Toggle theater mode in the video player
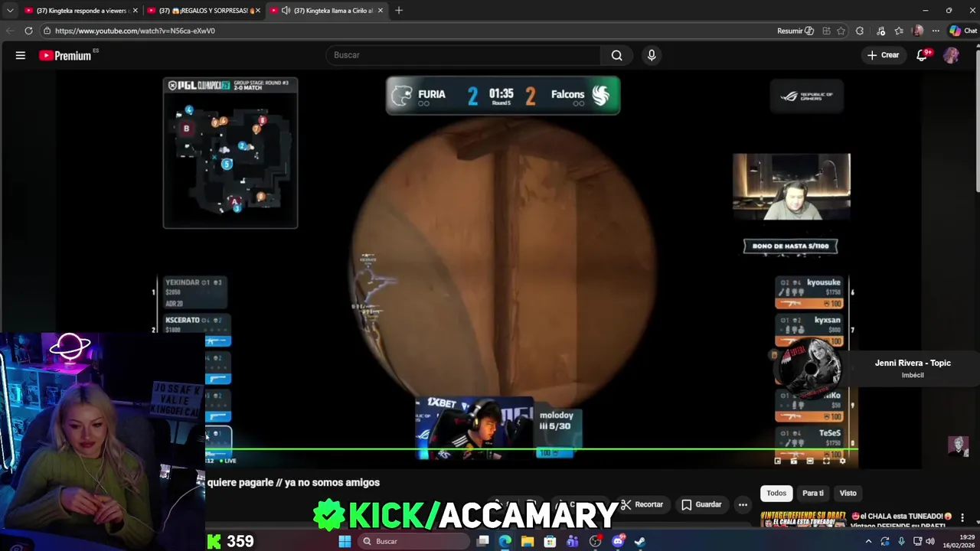The width and height of the screenshot is (980, 551). (810, 461)
